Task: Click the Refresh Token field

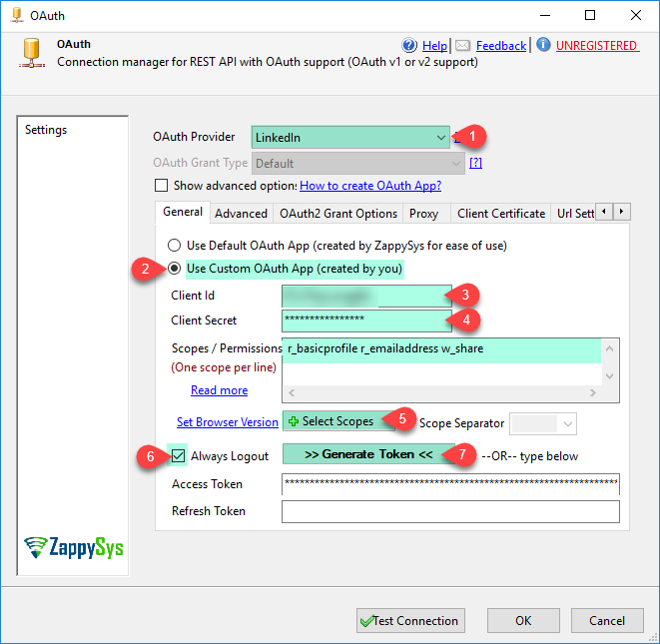Action: coord(450,511)
